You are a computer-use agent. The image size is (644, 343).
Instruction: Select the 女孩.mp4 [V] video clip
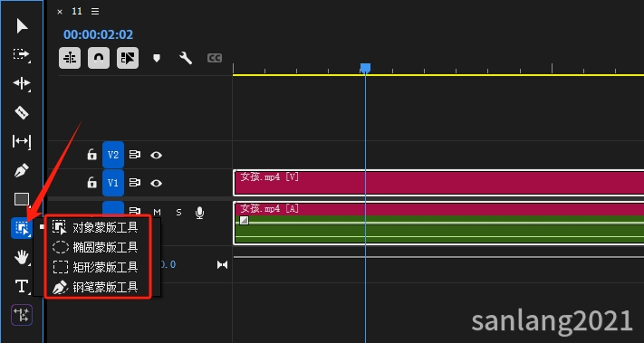point(438,183)
